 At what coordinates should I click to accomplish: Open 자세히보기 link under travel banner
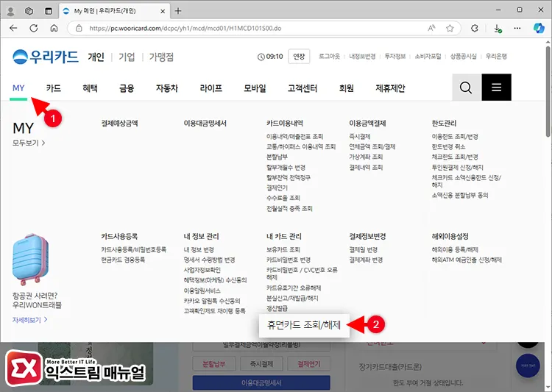30,320
